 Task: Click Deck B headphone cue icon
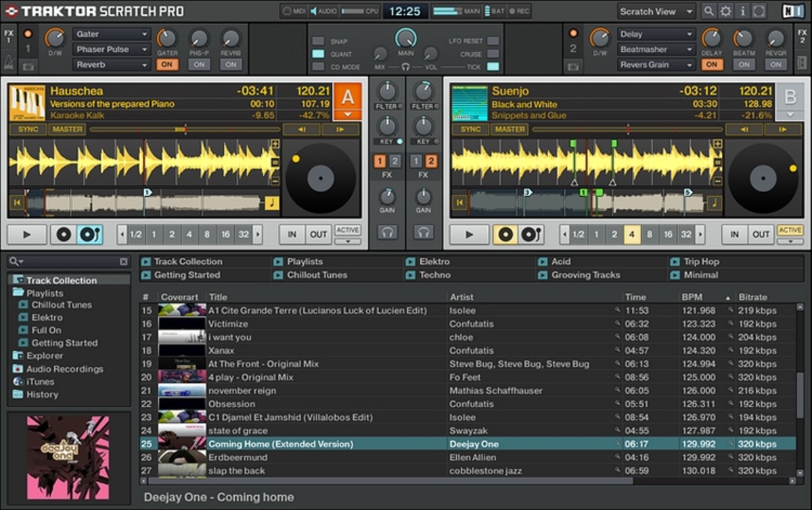(424, 232)
